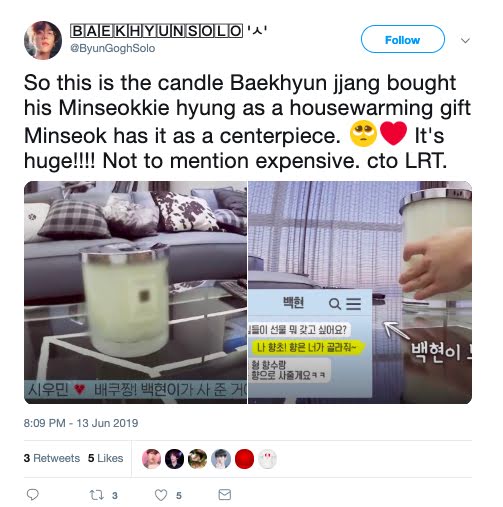The height and width of the screenshot is (507, 503).
Task: Open the @ByunGoghSolo handle link
Action: tap(113, 48)
